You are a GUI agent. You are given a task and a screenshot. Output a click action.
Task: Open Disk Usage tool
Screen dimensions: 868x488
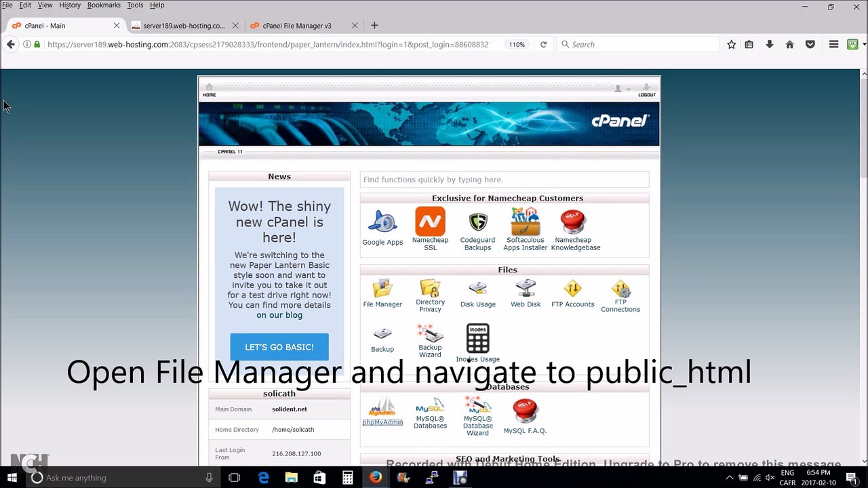[477, 293]
